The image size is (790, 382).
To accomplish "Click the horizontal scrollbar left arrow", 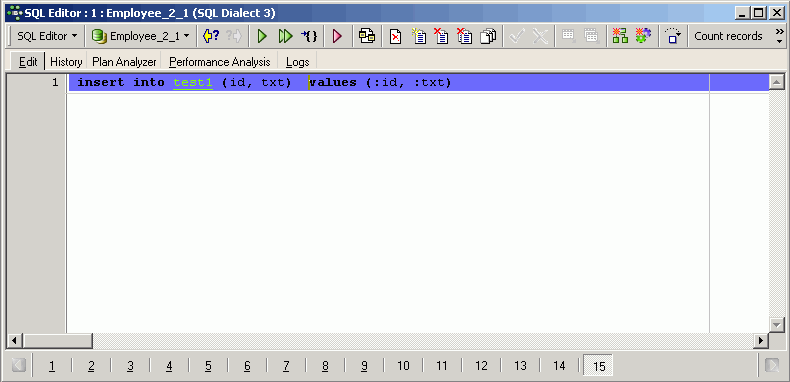I will coord(14,341).
